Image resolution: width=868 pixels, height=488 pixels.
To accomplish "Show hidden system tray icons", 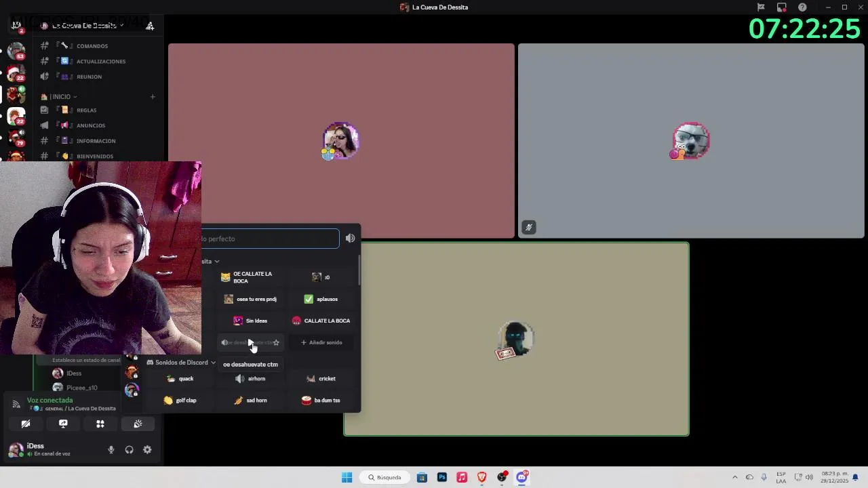I will coord(734,477).
